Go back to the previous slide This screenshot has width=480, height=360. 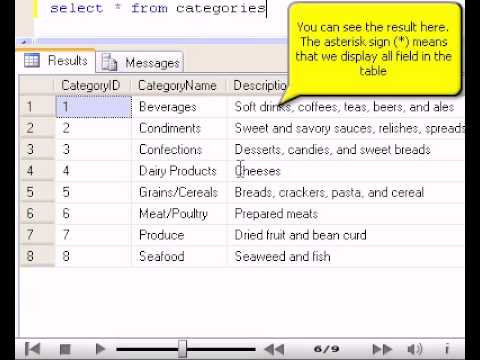point(274,349)
